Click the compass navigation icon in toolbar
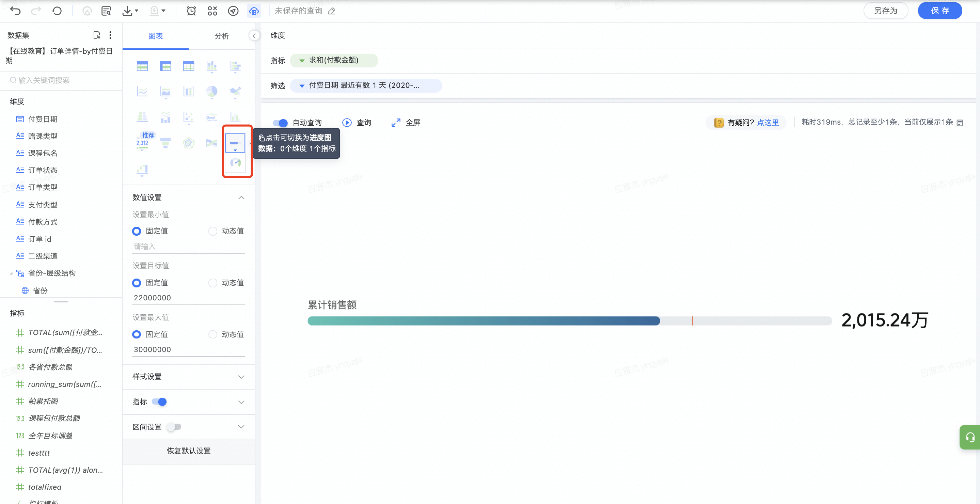 pos(233,11)
